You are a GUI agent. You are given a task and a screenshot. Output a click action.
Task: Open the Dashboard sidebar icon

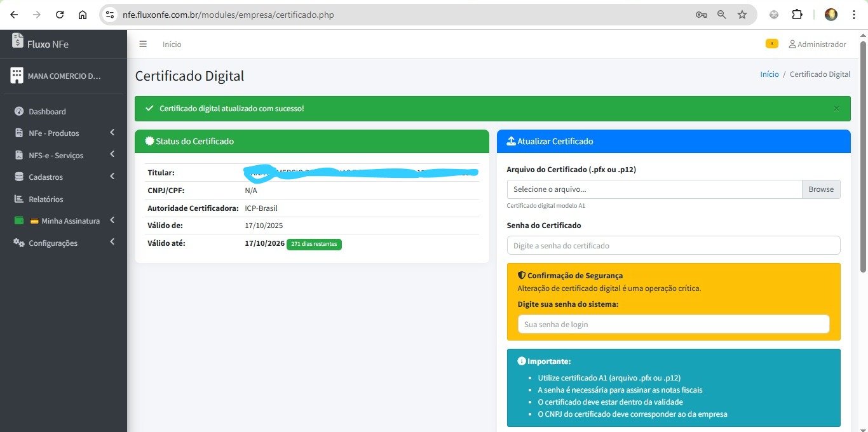18,111
